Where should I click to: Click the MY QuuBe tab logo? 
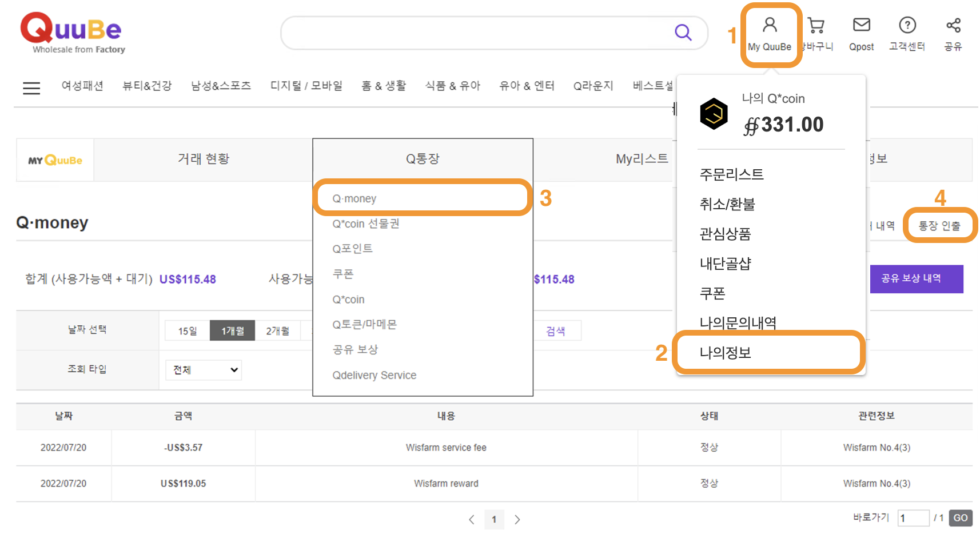55,160
